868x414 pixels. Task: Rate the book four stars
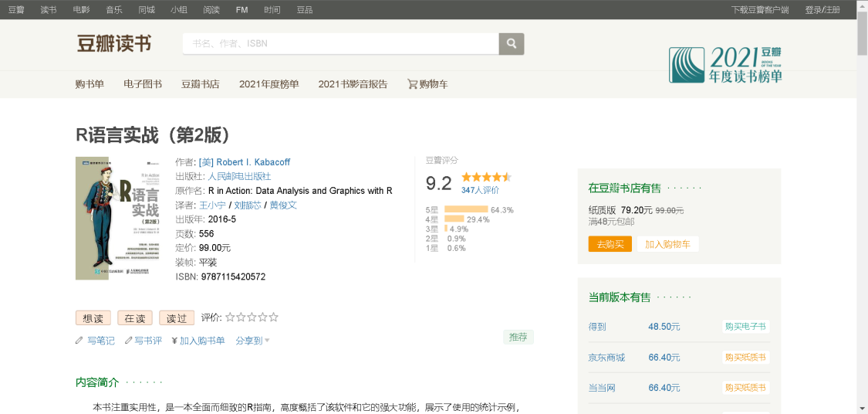pyautogui.click(x=262, y=317)
